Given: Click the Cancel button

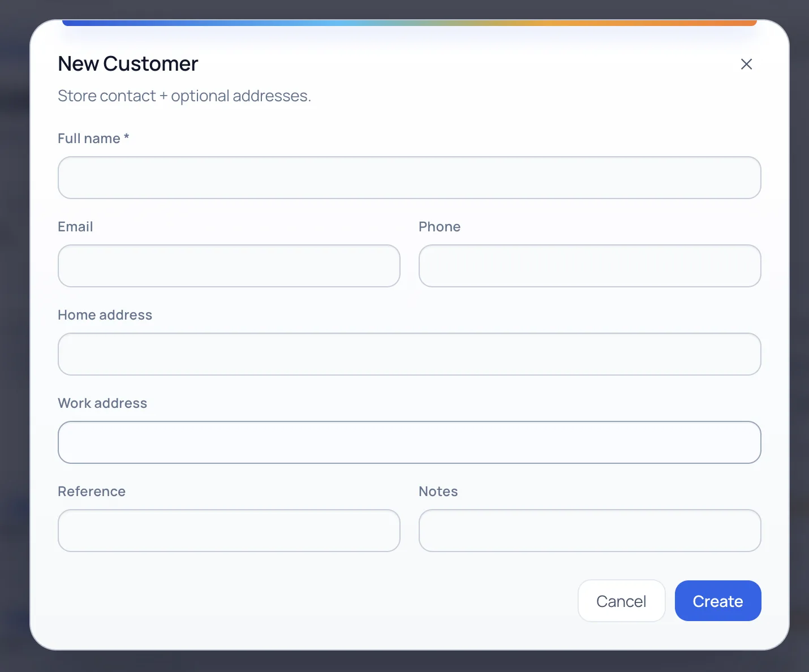Looking at the screenshot, I should coord(621,601).
